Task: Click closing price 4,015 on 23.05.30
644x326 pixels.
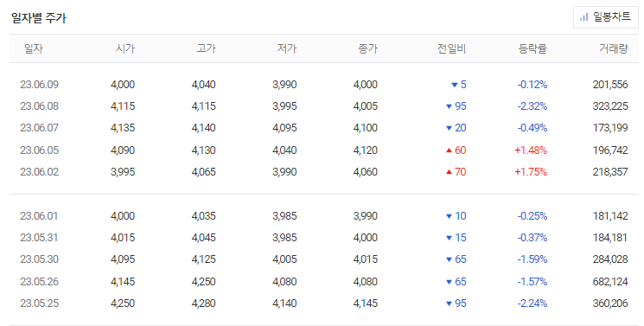Action: 366,259
